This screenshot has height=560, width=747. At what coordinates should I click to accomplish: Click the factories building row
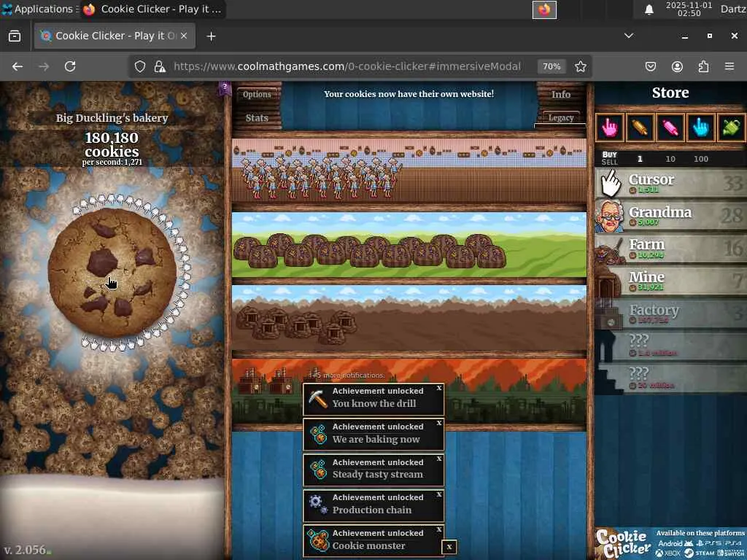409,392
